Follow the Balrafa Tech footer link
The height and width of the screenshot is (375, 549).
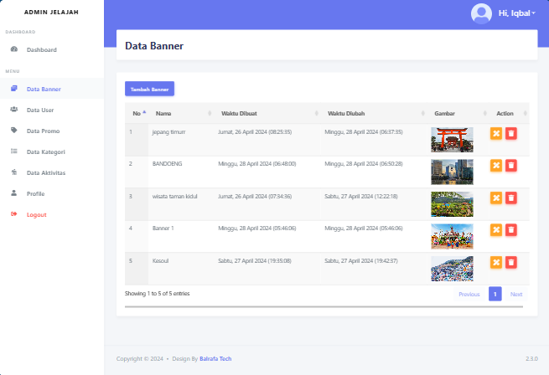click(x=215, y=359)
